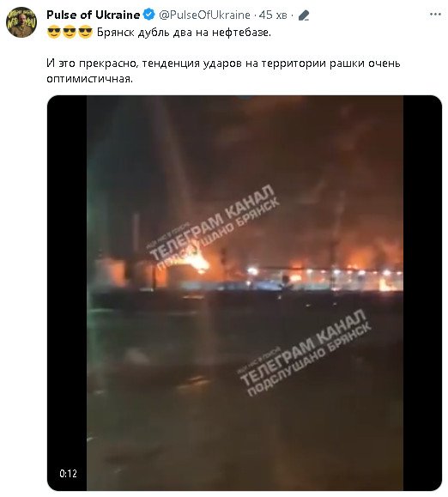Click the lower ТЕЛЕГРАМ КАНАЛ watermark

point(303,353)
